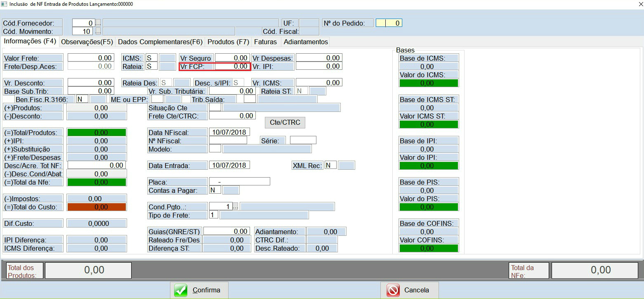644x299 pixels.
Task: Click the red Total do Custo field
Action: [x=97, y=207]
